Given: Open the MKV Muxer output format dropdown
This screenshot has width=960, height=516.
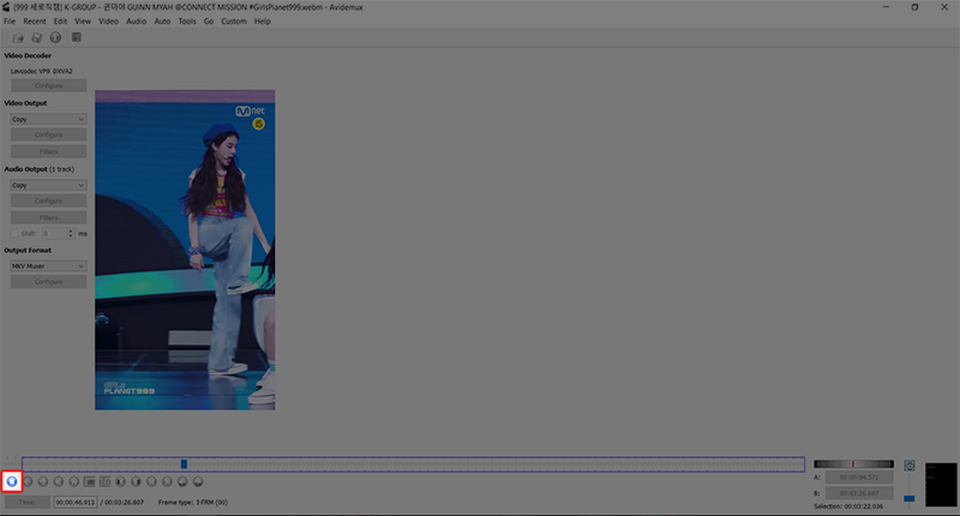Looking at the screenshot, I should click(48, 266).
